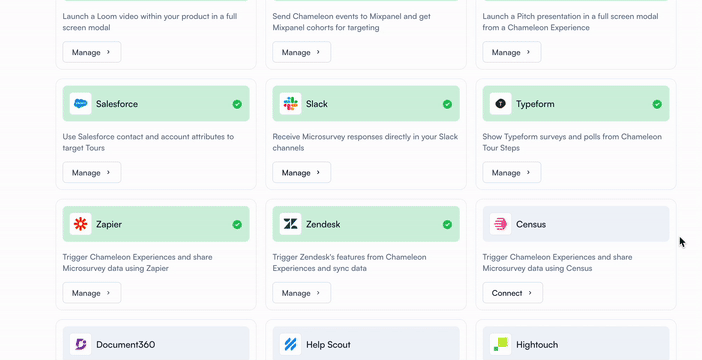Viewport: 702px width, 360px height.
Task: Click the Typeform logo icon
Action: click(501, 104)
